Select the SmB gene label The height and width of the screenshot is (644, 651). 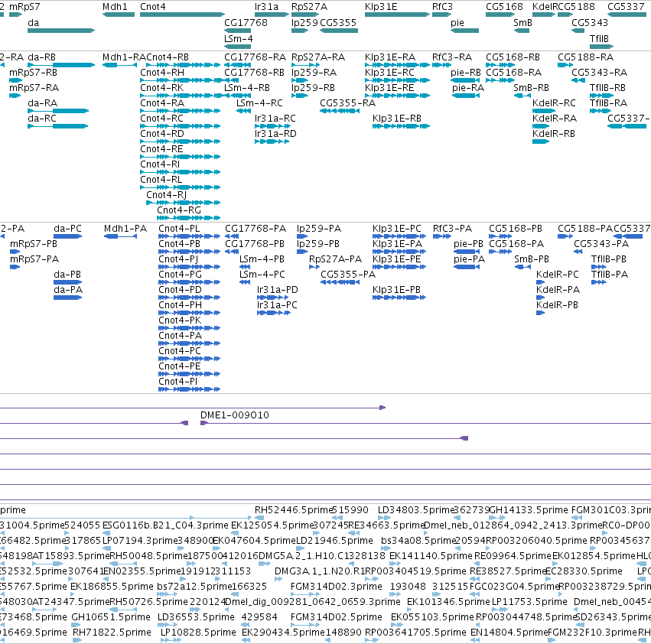point(522,22)
